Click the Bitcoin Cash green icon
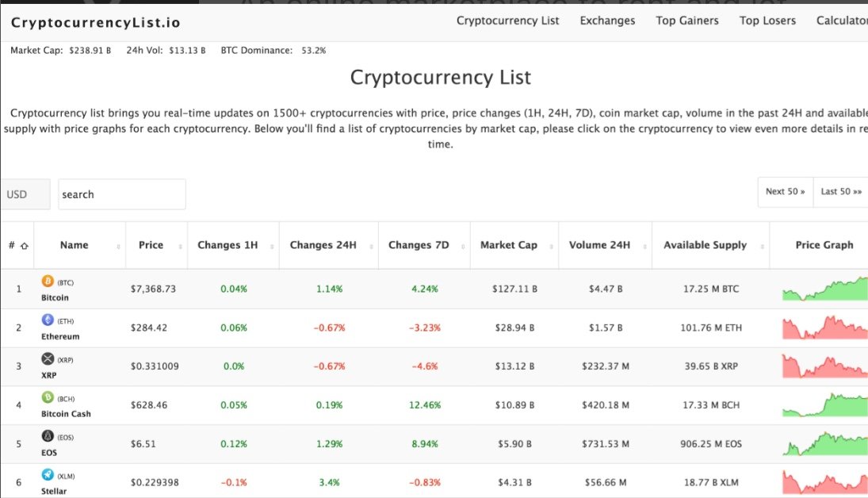The height and width of the screenshot is (498, 868). pos(47,397)
